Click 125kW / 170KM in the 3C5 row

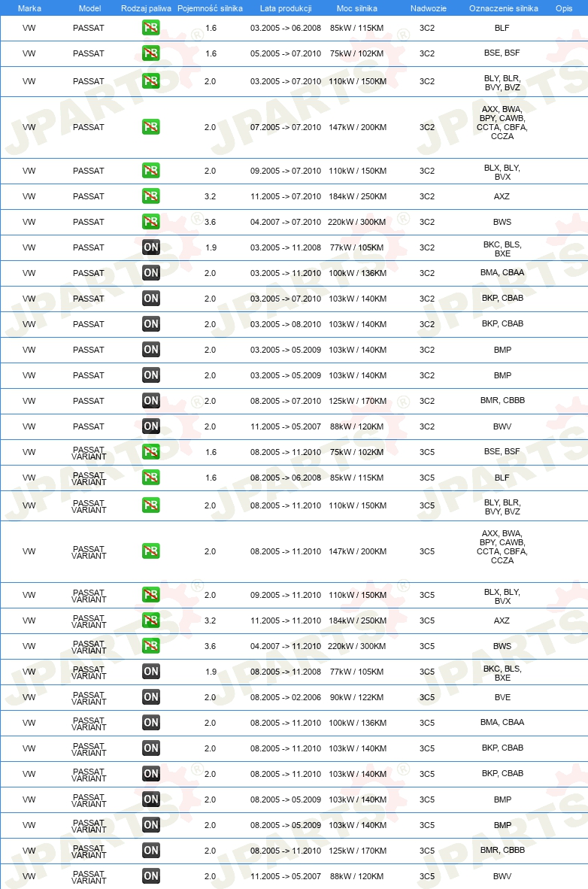357,851
